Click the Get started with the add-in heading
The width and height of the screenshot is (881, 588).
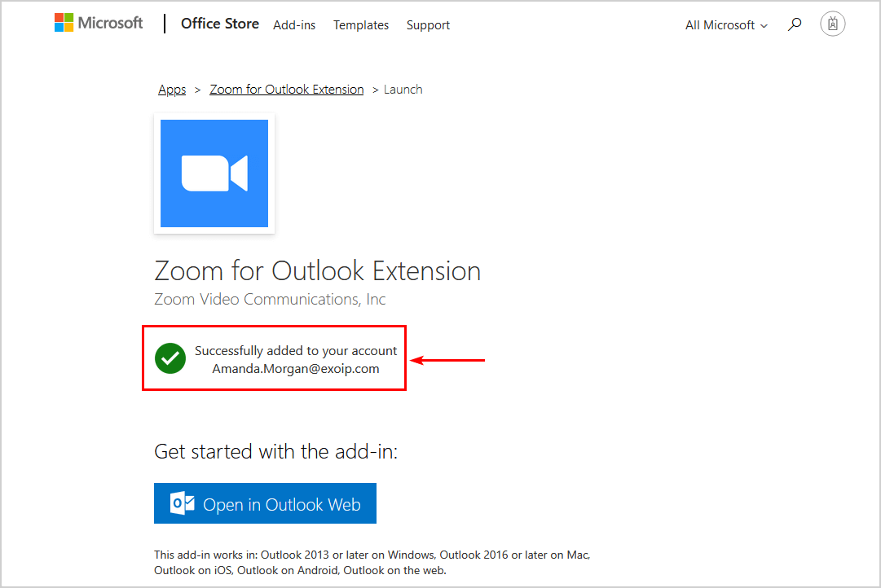[x=275, y=451]
